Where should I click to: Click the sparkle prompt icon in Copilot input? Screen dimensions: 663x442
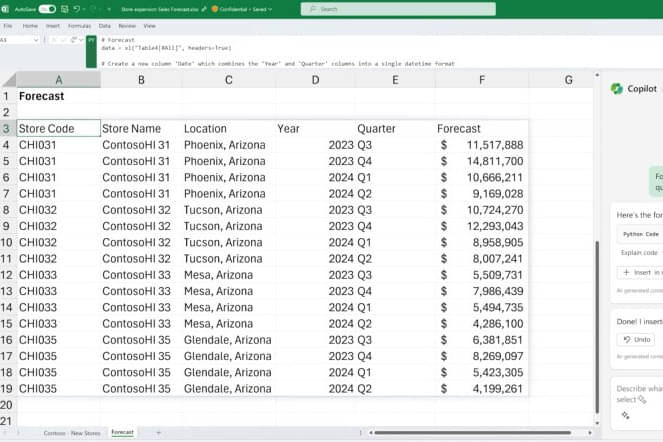(x=625, y=415)
